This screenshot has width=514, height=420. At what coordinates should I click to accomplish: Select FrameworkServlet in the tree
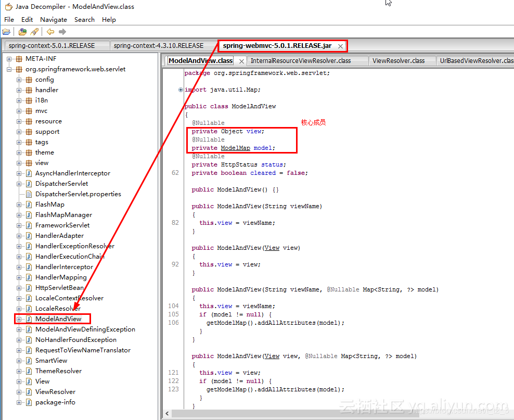(62, 225)
